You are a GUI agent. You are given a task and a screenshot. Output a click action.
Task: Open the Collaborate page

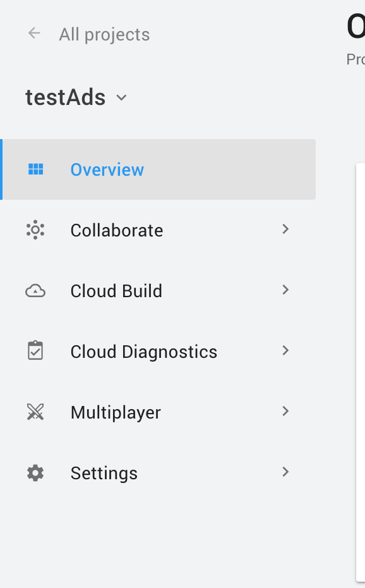click(116, 230)
